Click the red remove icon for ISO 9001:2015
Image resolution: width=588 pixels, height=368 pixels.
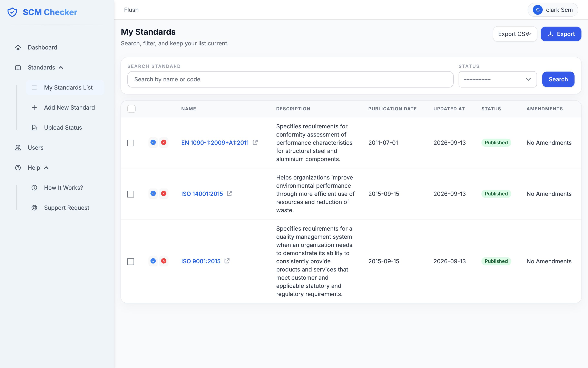click(164, 261)
